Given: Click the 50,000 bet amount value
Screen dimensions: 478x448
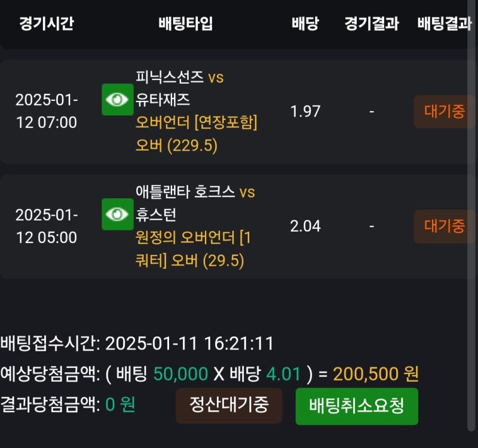Looking at the screenshot, I should (x=180, y=375).
